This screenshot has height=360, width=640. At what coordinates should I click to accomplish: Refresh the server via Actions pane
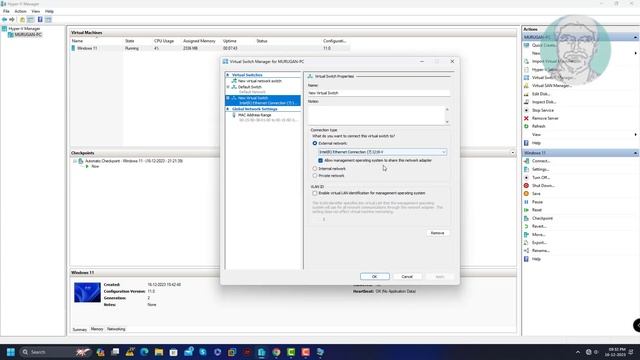[538, 127]
